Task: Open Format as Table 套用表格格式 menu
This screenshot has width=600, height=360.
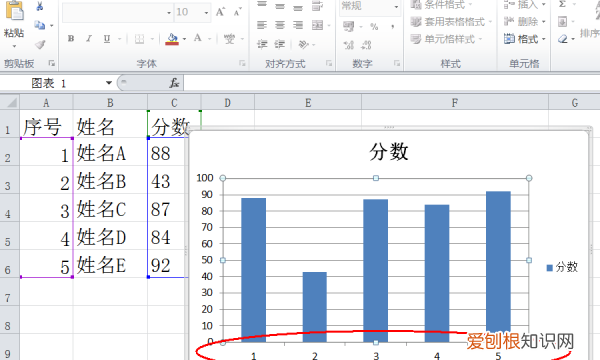Action: (451, 22)
